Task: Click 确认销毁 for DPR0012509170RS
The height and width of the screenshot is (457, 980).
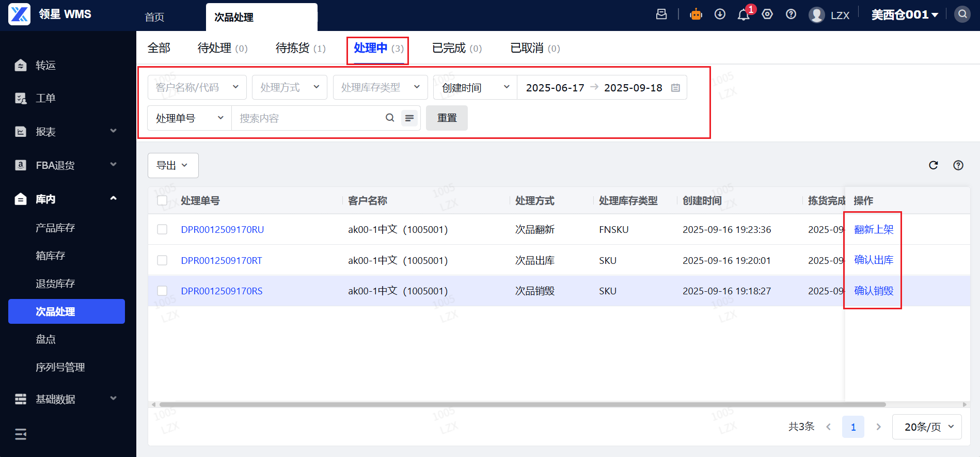Action: 874,291
